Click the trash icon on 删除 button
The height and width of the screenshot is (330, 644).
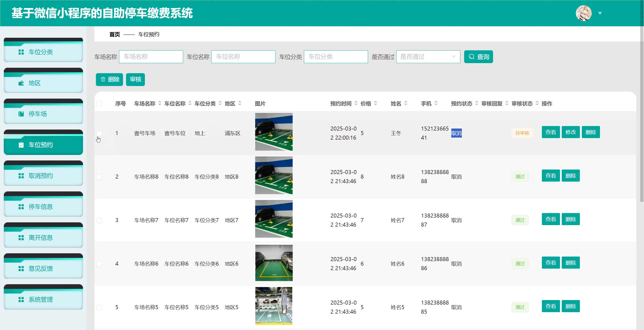pos(103,79)
